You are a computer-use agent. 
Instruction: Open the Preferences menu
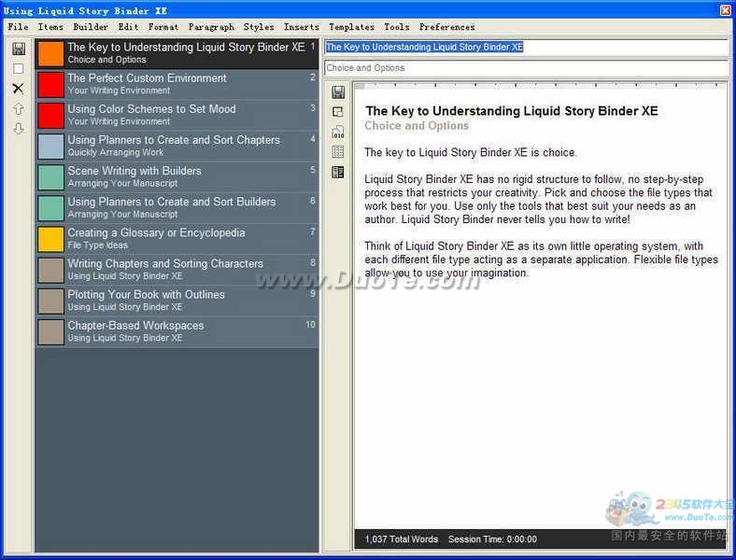(446, 27)
